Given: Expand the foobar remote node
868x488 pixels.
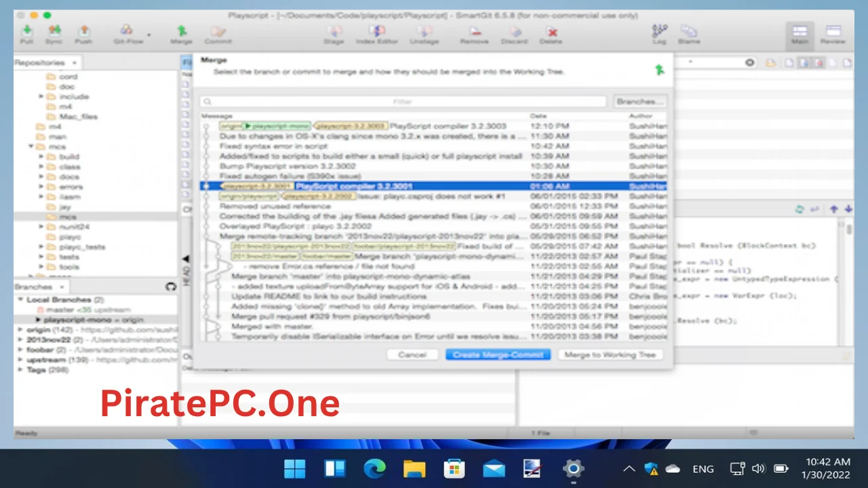Looking at the screenshot, I should coord(20,350).
